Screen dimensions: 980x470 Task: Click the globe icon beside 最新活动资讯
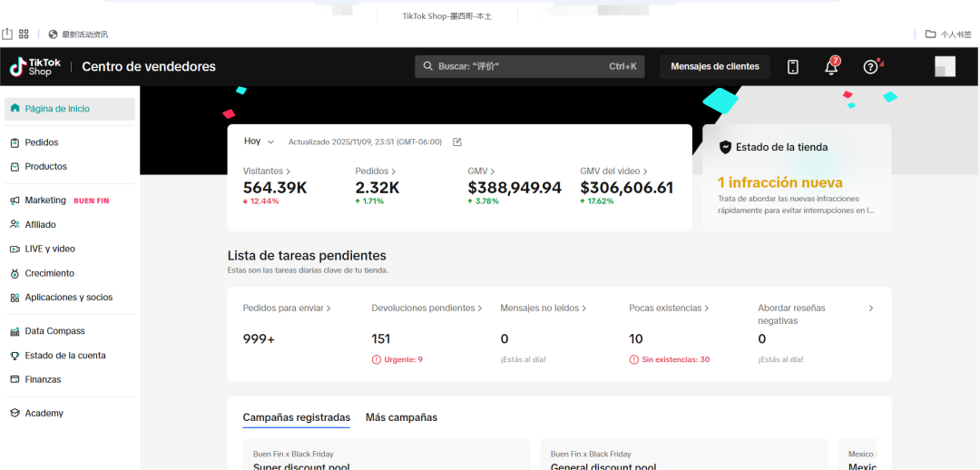53,34
